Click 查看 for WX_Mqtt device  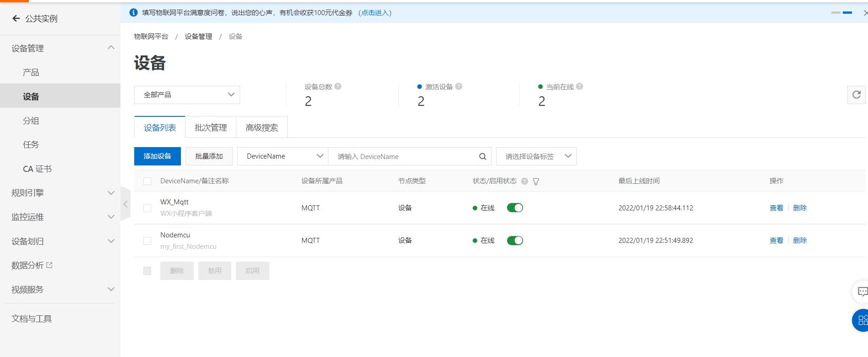[776, 208]
